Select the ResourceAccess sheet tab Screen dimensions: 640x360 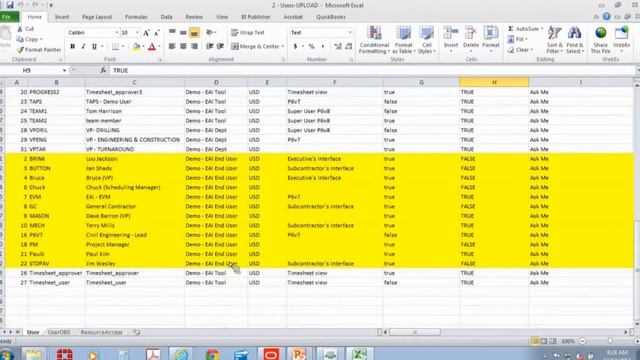click(x=101, y=333)
